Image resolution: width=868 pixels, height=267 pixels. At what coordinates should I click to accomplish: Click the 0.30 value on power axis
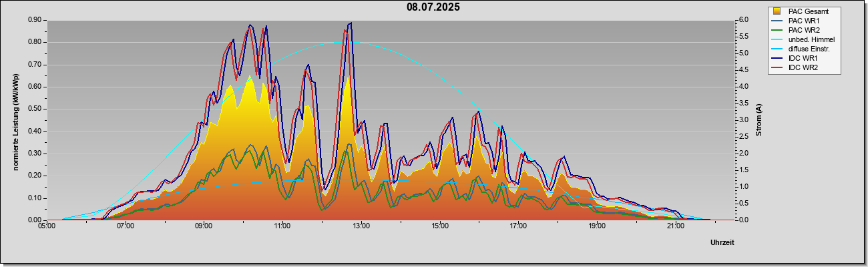35,154
